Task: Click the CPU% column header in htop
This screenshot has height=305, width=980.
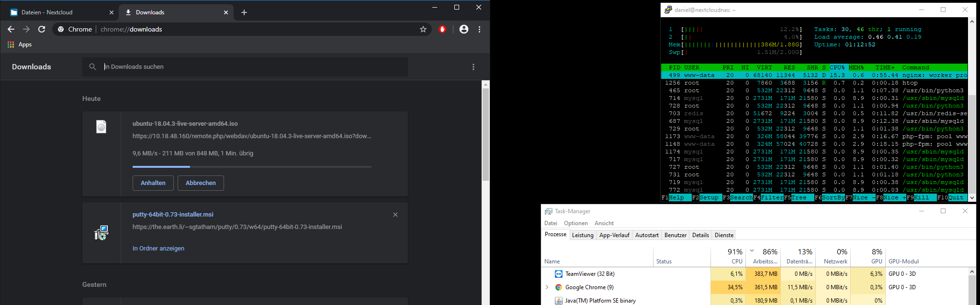Action: click(837, 68)
